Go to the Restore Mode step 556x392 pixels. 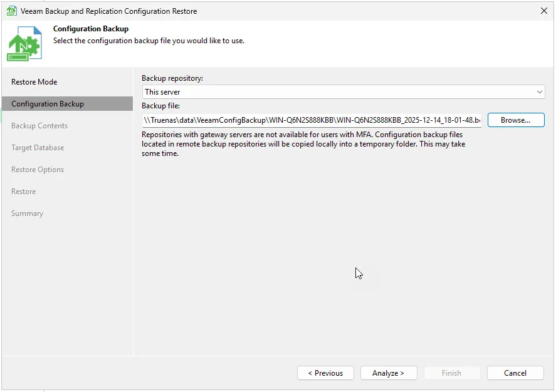point(34,82)
